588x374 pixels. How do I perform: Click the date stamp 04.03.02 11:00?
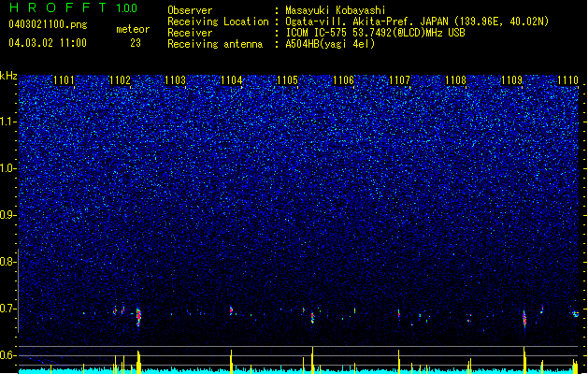coord(48,43)
